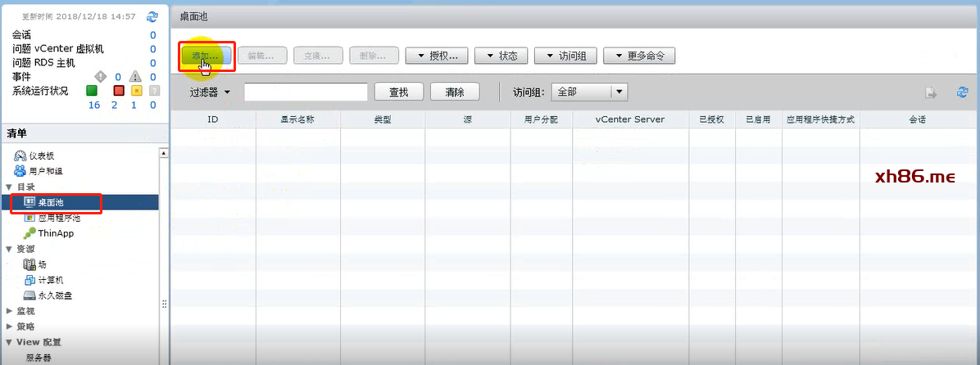The width and height of the screenshot is (980, 365).
Task: Sort by the 显示名称 column header
Action: [x=297, y=119]
